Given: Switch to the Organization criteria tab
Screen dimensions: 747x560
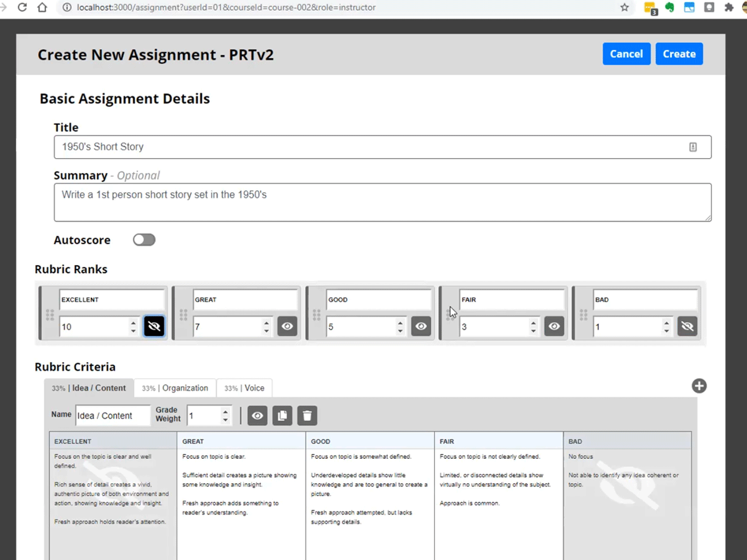Looking at the screenshot, I should pyautogui.click(x=175, y=388).
